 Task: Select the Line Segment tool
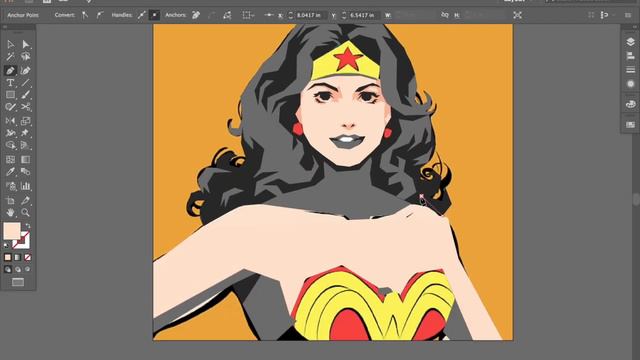coord(26,83)
